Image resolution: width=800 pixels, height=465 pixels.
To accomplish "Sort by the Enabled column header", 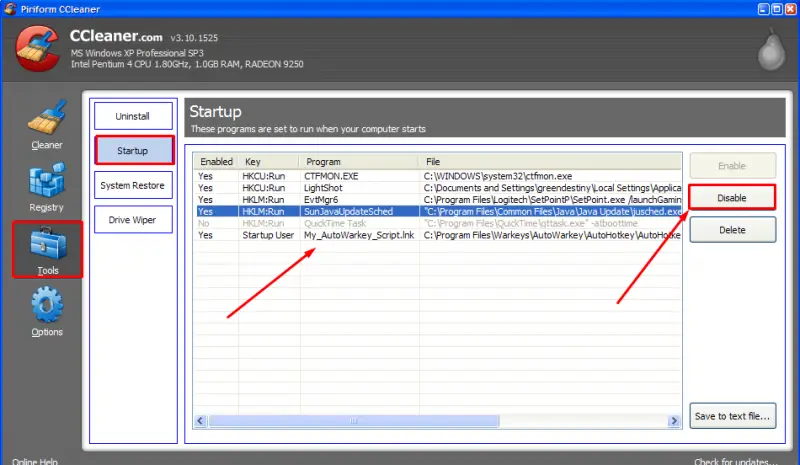I will coord(216,161).
